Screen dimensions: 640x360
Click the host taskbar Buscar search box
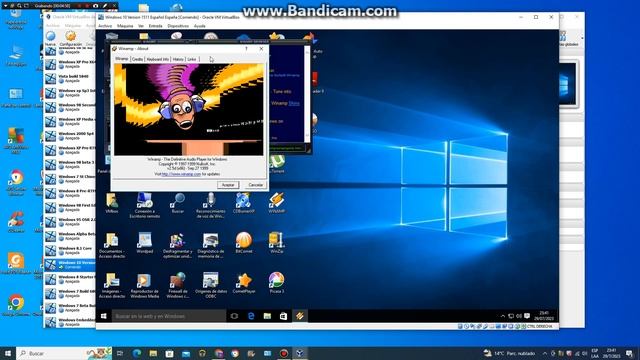tap(64, 353)
